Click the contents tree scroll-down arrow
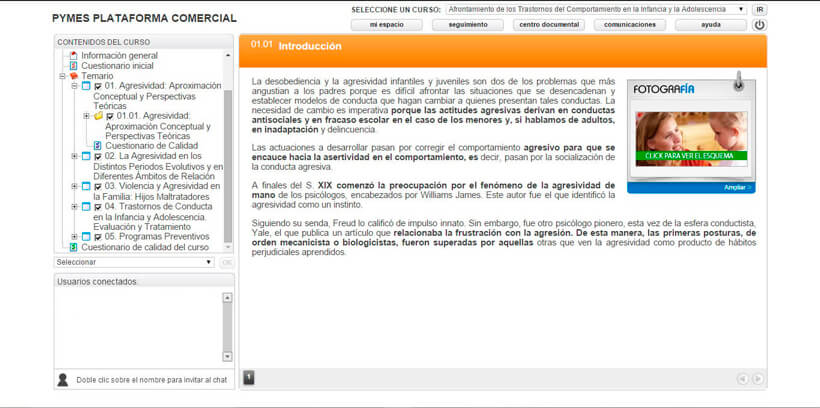This screenshot has width=820, height=408. tap(228, 247)
